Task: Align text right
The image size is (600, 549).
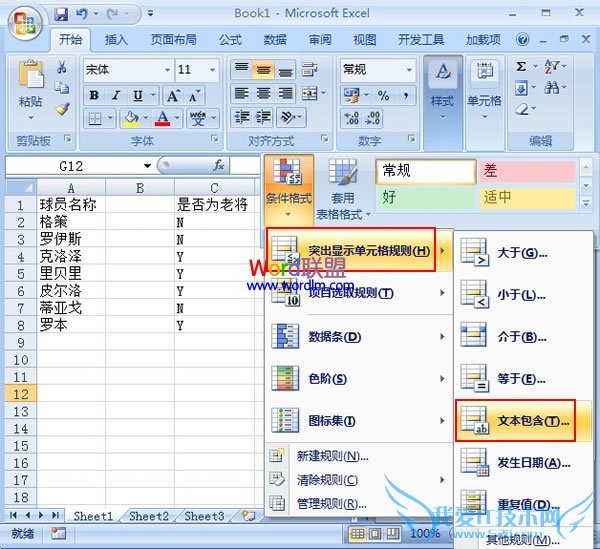Action: pos(285,93)
